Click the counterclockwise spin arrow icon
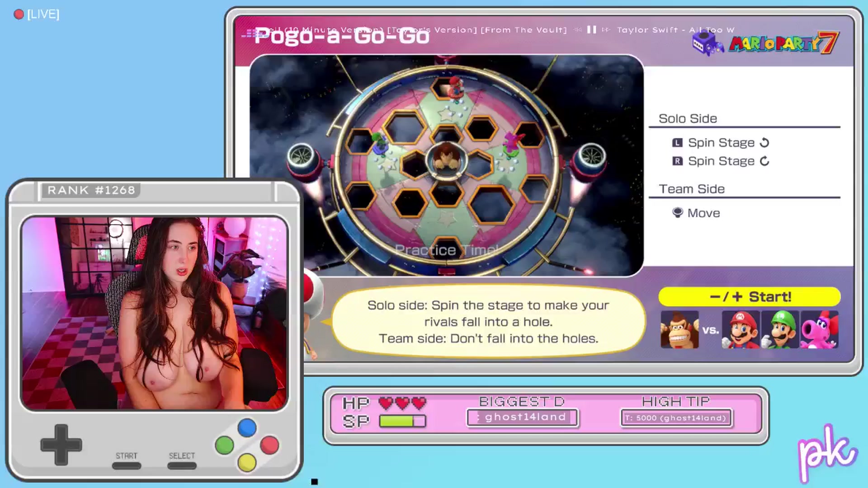 (764, 143)
